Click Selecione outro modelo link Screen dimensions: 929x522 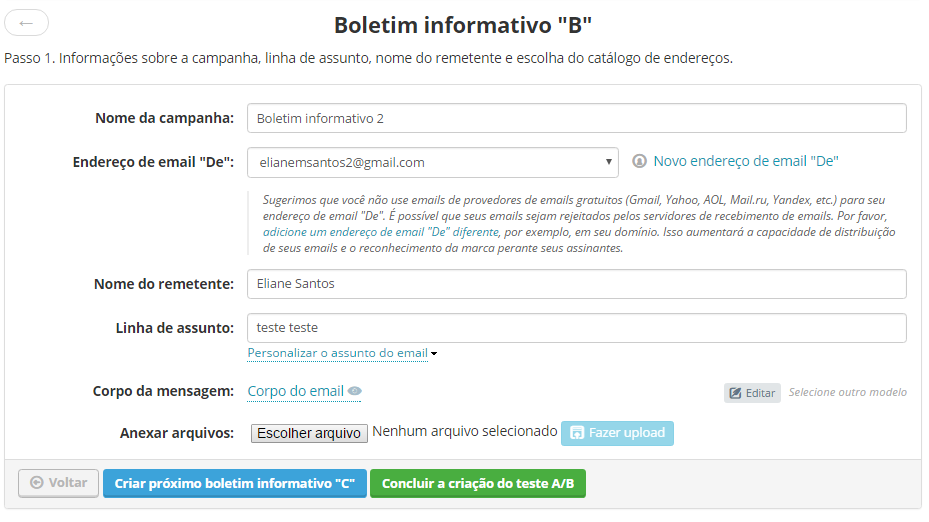[x=847, y=392]
